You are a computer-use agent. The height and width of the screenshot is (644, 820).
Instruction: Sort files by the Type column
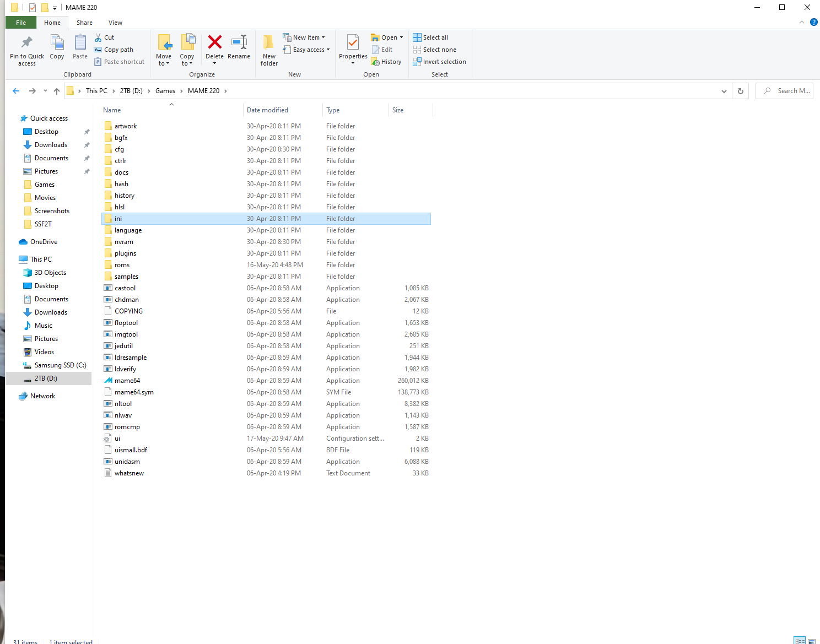(x=355, y=110)
